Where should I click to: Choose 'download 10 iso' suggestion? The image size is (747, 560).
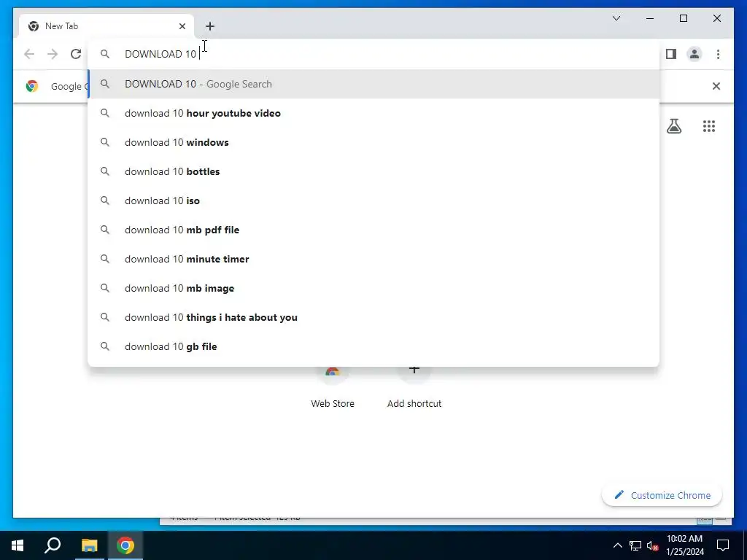coord(373,201)
